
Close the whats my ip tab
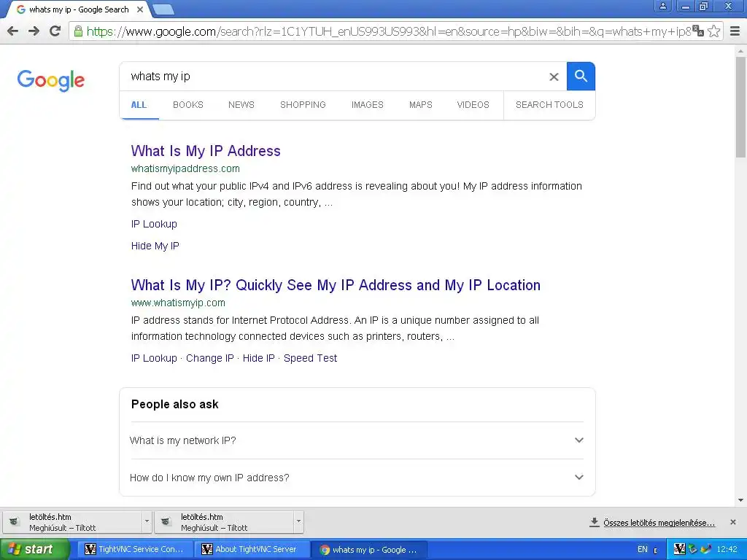coord(139,9)
